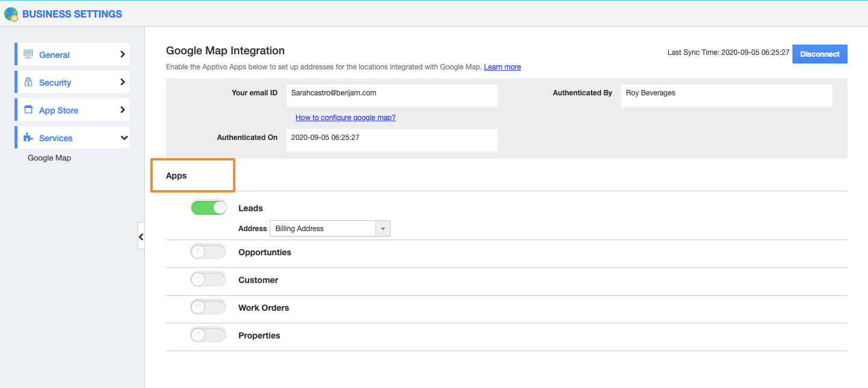This screenshot has height=388, width=868.
Task: Enable the Opportunities toggle switch
Action: click(208, 252)
